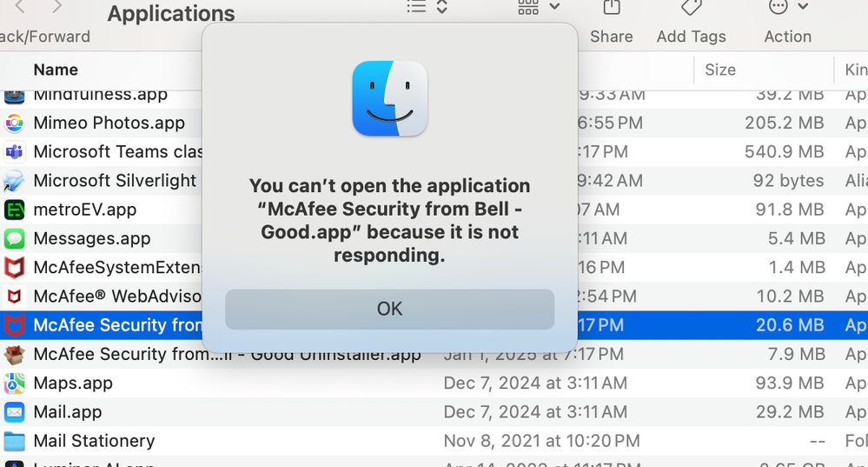
Task: Select Mail Stationery folder icon
Action: [15, 441]
